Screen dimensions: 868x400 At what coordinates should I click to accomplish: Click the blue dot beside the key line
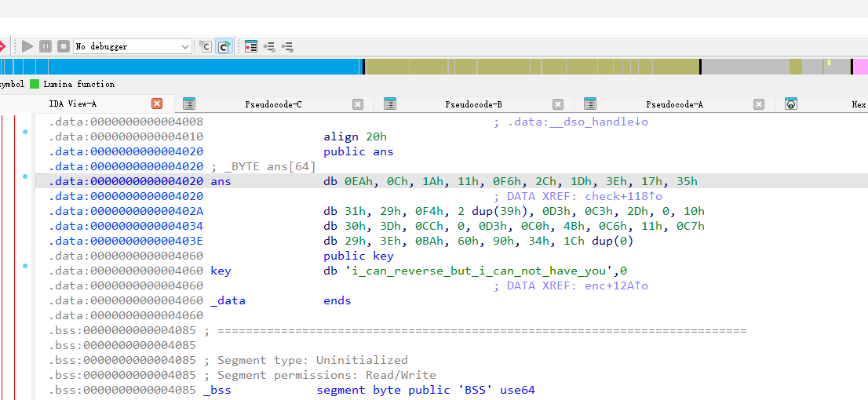click(x=25, y=266)
